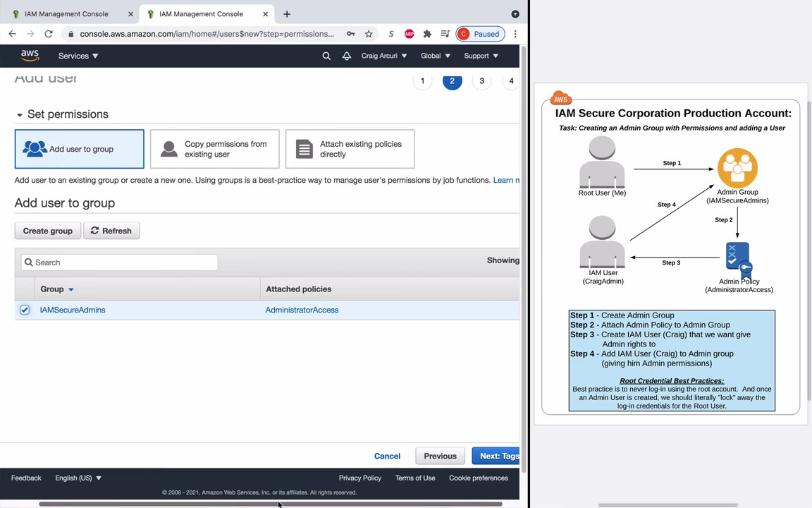Open the AWS search magnifier icon
The image size is (812, 508).
pos(326,56)
